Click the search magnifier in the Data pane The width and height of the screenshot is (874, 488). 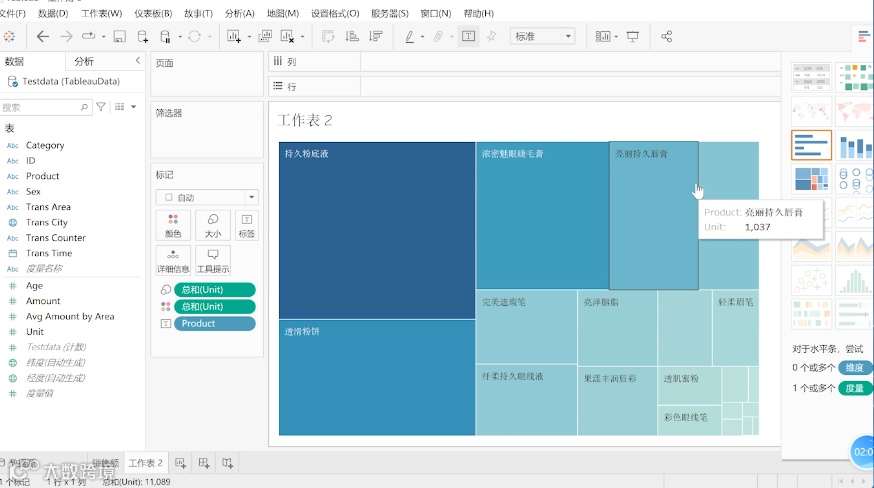(84, 107)
